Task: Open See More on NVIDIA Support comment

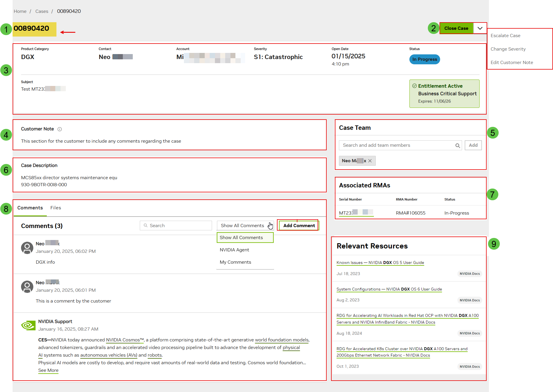Action: coord(48,370)
